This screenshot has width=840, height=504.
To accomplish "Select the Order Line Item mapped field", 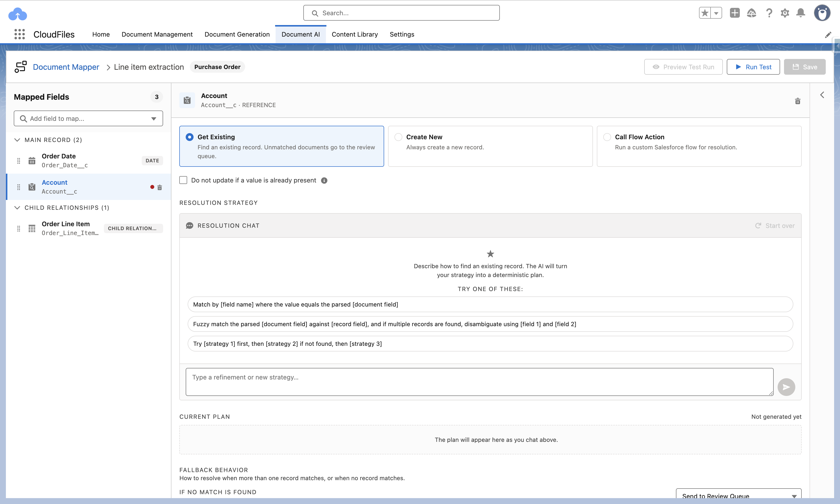I will point(88,228).
